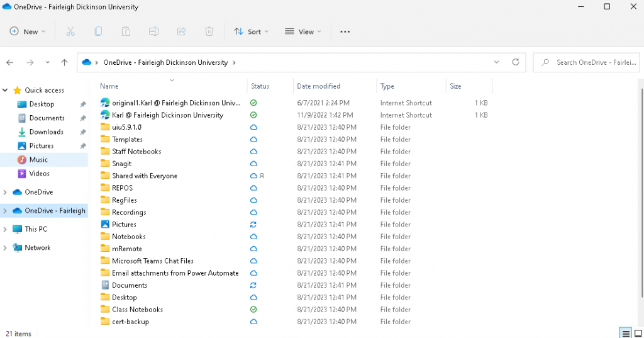Viewport: 644px width, 338px height.
Task: Click the folder icon of cert-backup
Action: click(x=105, y=322)
